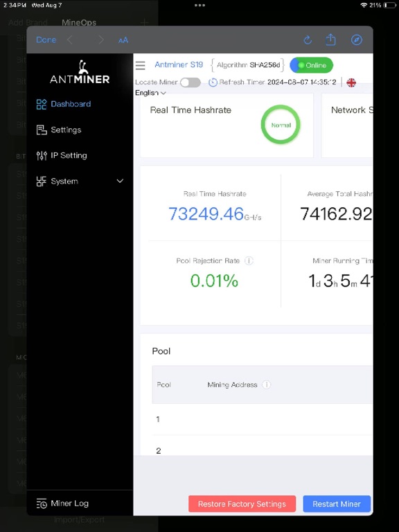The image size is (399, 532).
Task: Click the Normal hashrate ring gauge
Action: pyautogui.click(x=281, y=125)
